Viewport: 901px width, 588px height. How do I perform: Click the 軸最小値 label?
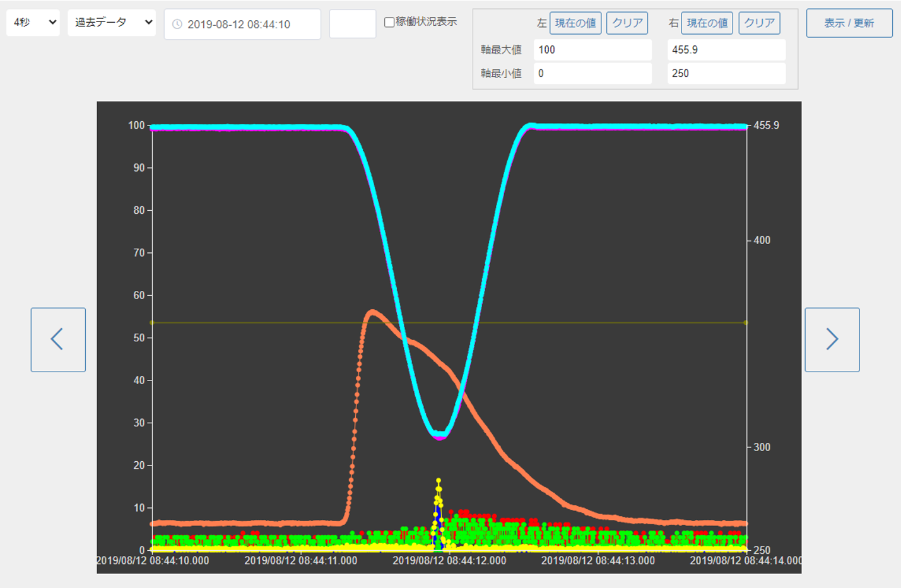pos(501,73)
